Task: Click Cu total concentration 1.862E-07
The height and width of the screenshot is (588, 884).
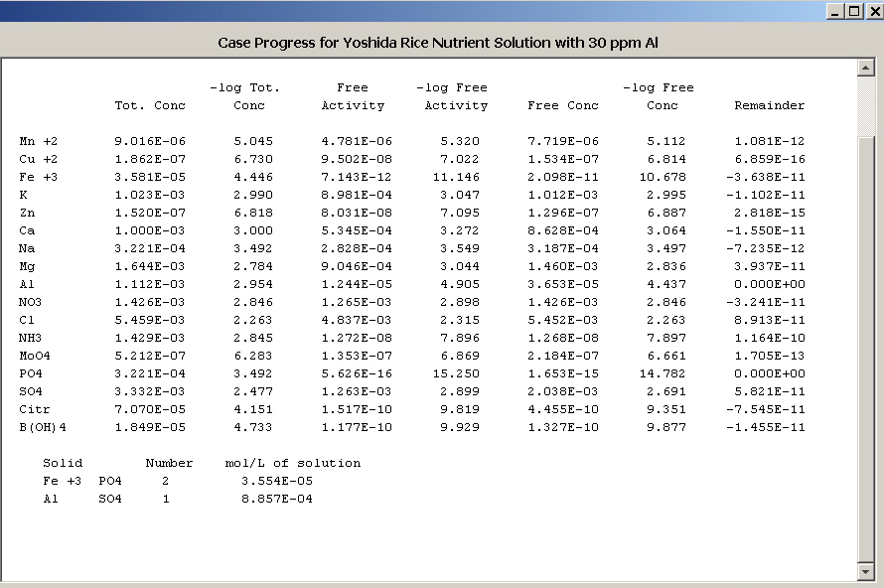Action: (x=150, y=160)
